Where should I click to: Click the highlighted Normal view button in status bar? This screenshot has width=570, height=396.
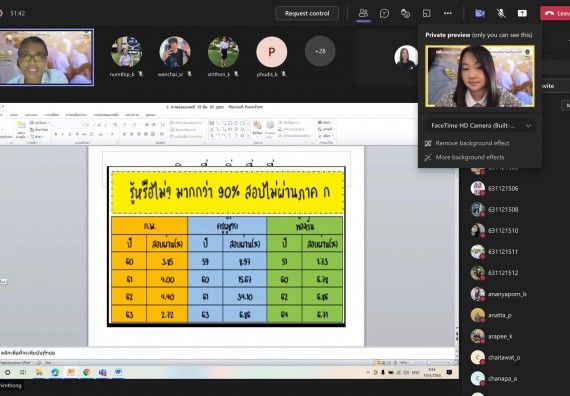click(x=378, y=363)
